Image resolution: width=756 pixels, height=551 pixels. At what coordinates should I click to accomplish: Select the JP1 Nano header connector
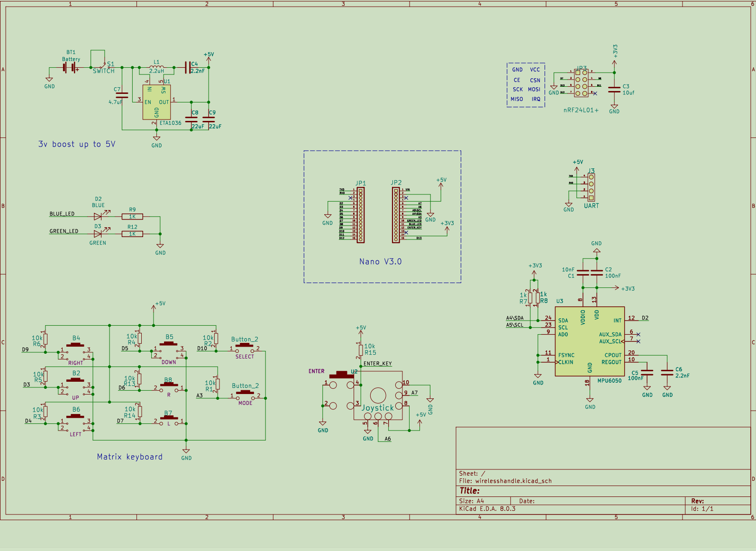pyautogui.click(x=361, y=215)
